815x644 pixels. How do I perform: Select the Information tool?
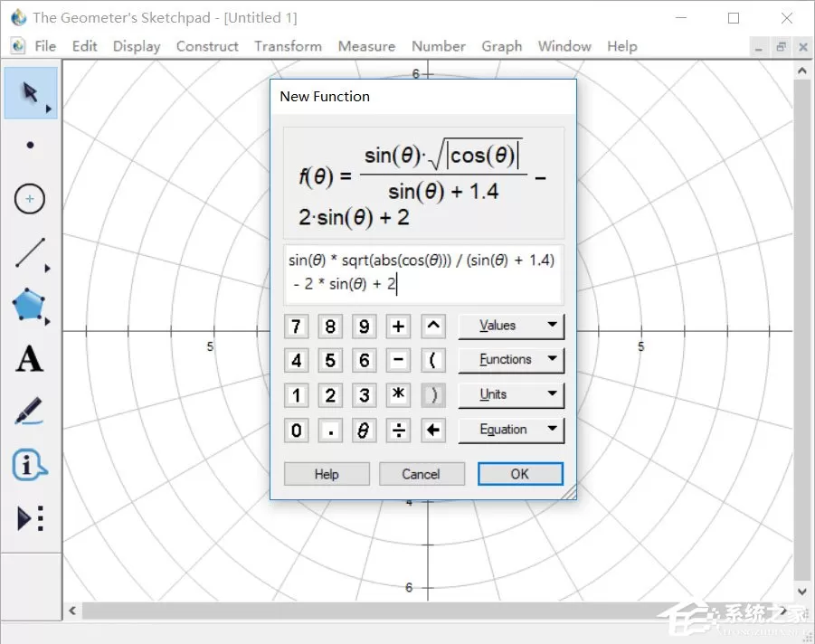pyautogui.click(x=29, y=464)
